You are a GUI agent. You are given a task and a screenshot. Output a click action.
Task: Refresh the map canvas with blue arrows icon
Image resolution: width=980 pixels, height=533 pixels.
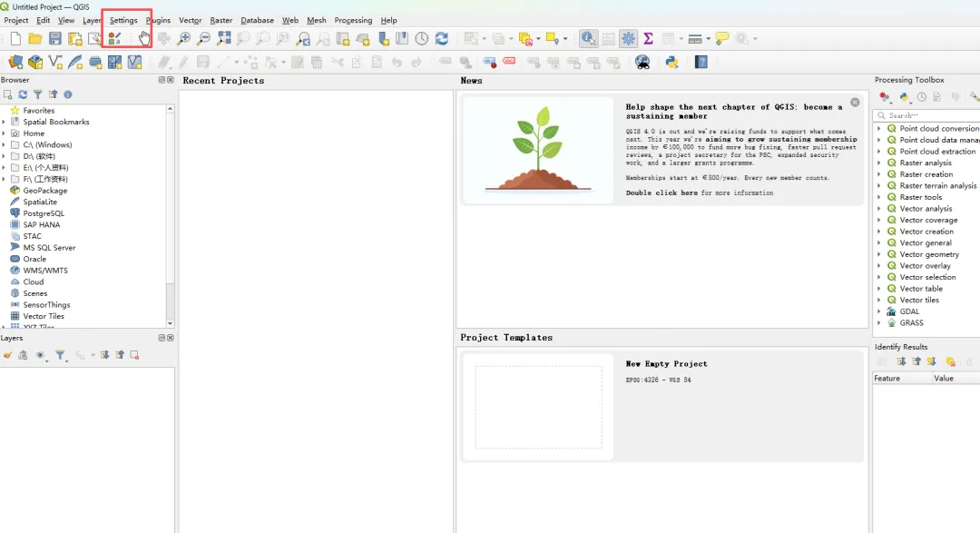point(442,39)
